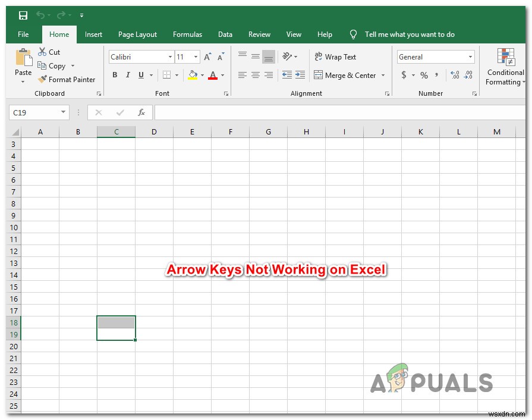Image resolution: width=532 pixels, height=420 pixels.
Task: Apply Comma Style
Action: coord(437,75)
